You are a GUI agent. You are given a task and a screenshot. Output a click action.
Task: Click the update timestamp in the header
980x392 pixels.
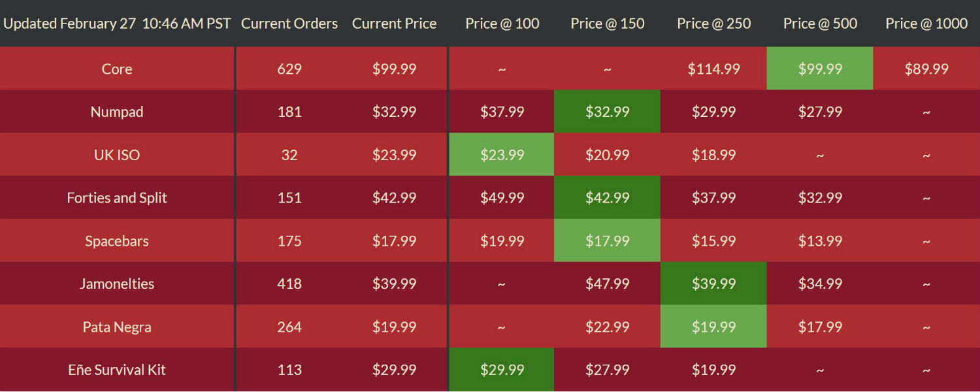coord(117,24)
